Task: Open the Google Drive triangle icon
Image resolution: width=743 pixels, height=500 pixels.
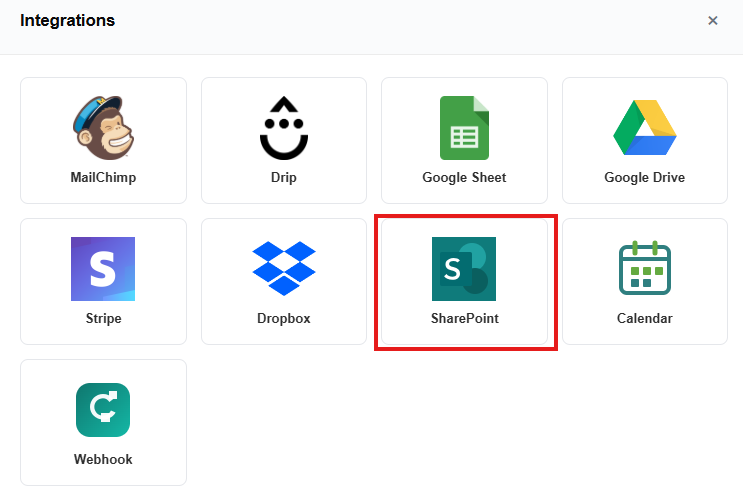Action: tap(644, 127)
